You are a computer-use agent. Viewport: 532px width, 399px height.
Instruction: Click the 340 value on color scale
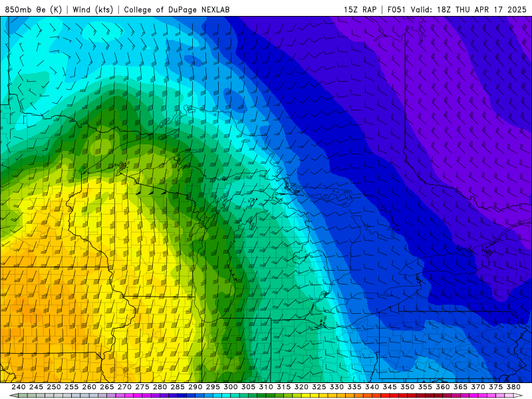(x=372, y=387)
